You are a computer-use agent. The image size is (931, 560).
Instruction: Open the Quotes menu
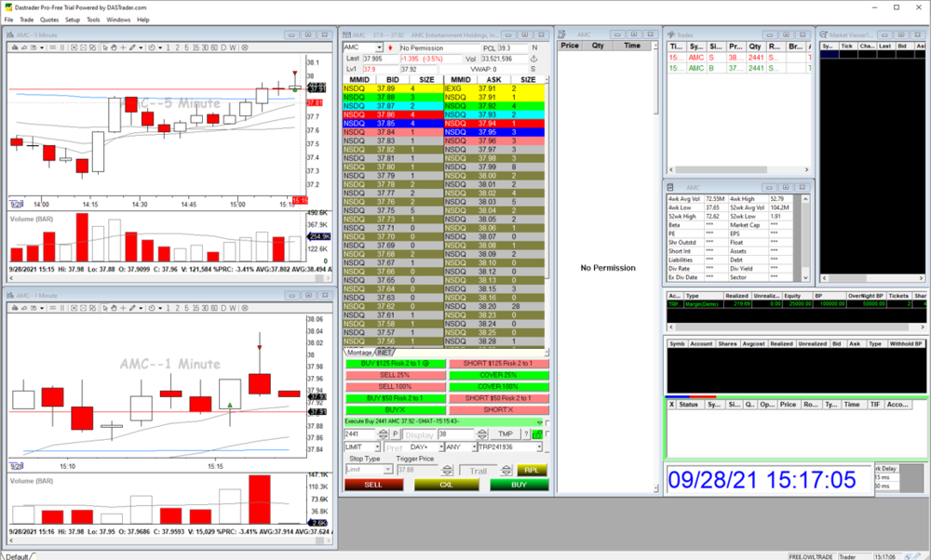coord(49,20)
